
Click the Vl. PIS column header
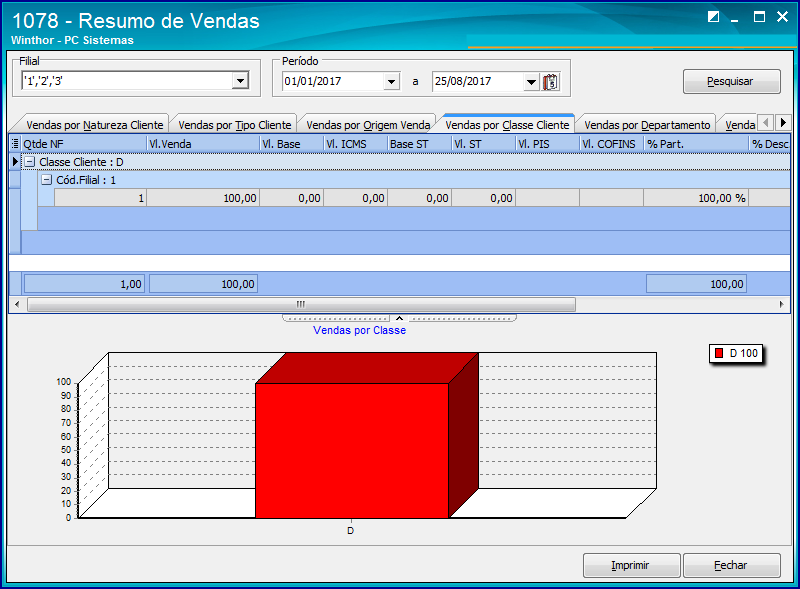pos(547,144)
